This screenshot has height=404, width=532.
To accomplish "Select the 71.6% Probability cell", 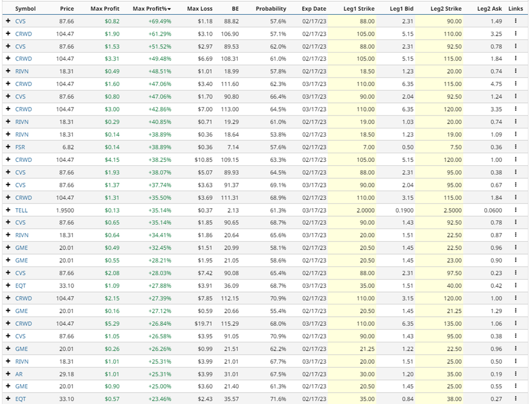I will [x=278, y=399].
